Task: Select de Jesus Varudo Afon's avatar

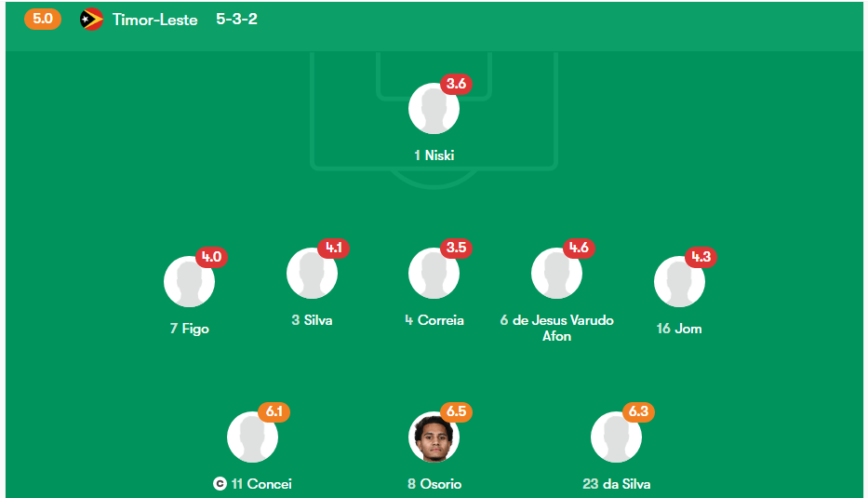Action: tap(557, 273)
